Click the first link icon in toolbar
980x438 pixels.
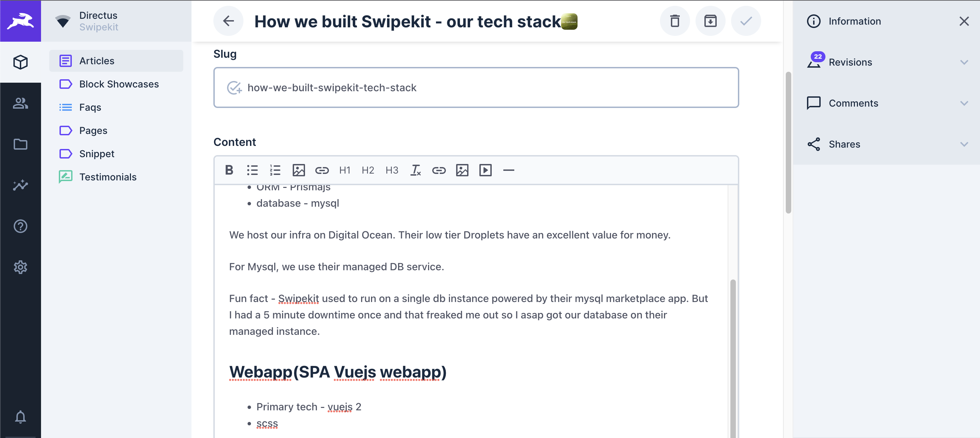click(322, 170)
